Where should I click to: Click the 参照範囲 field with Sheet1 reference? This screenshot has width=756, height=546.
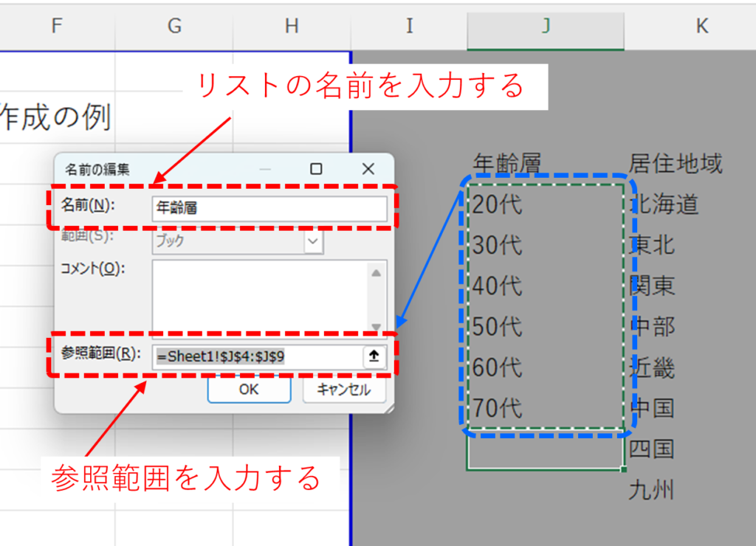(257, 356)
